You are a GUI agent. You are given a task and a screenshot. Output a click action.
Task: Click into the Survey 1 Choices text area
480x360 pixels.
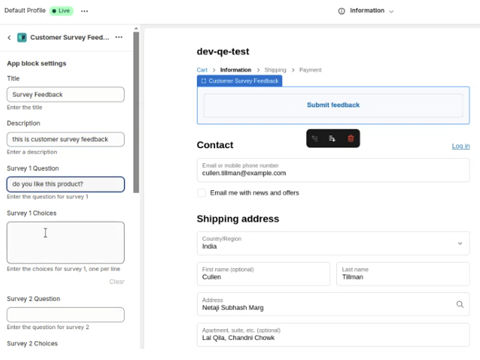coord(66,242)
